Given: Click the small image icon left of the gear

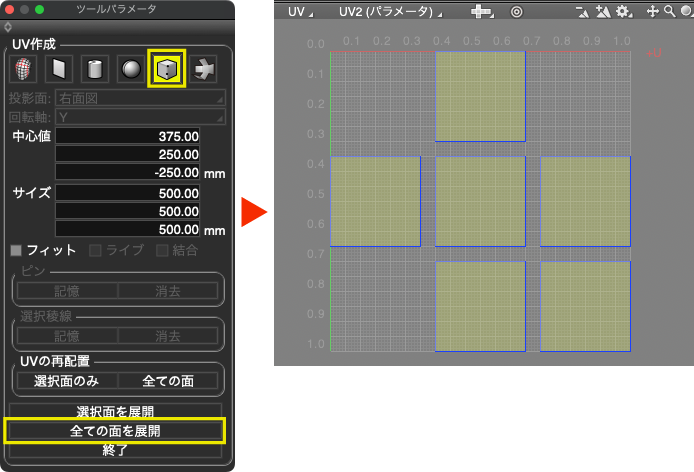Looking at the screenshot, I should [x=582, y=12].
